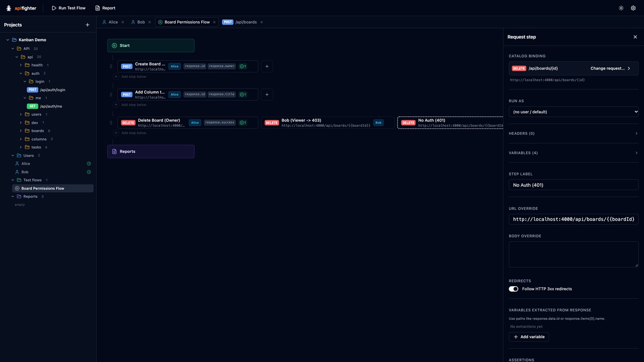Expand the tasks folder

tap(21, 147)
